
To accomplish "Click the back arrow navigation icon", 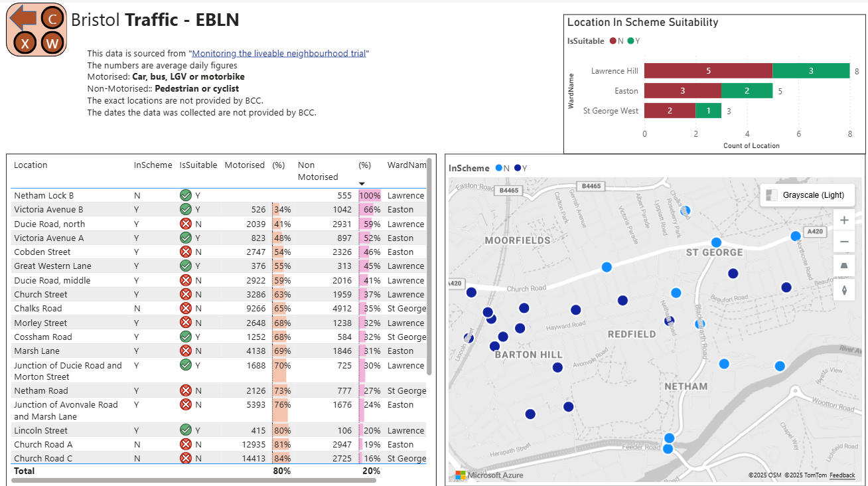I will click(23, 18).
